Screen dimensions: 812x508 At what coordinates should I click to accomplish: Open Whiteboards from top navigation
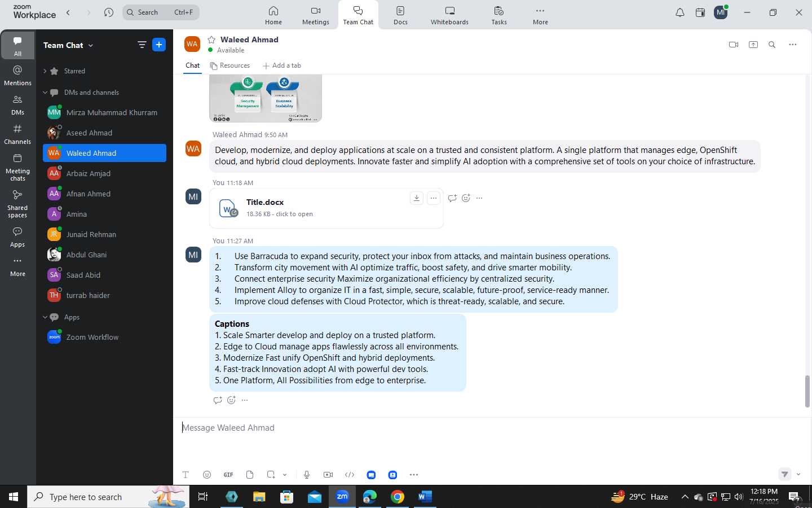pos(449,15)
